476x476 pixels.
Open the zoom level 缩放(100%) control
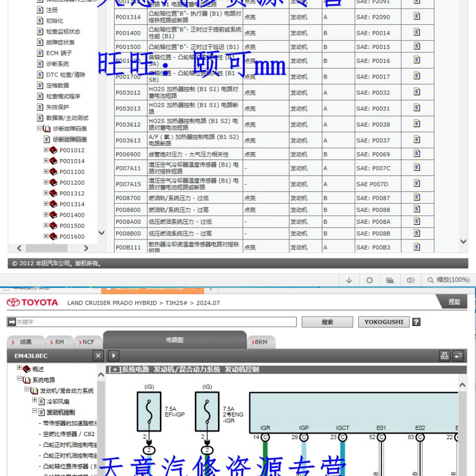(x=449, y=280)
